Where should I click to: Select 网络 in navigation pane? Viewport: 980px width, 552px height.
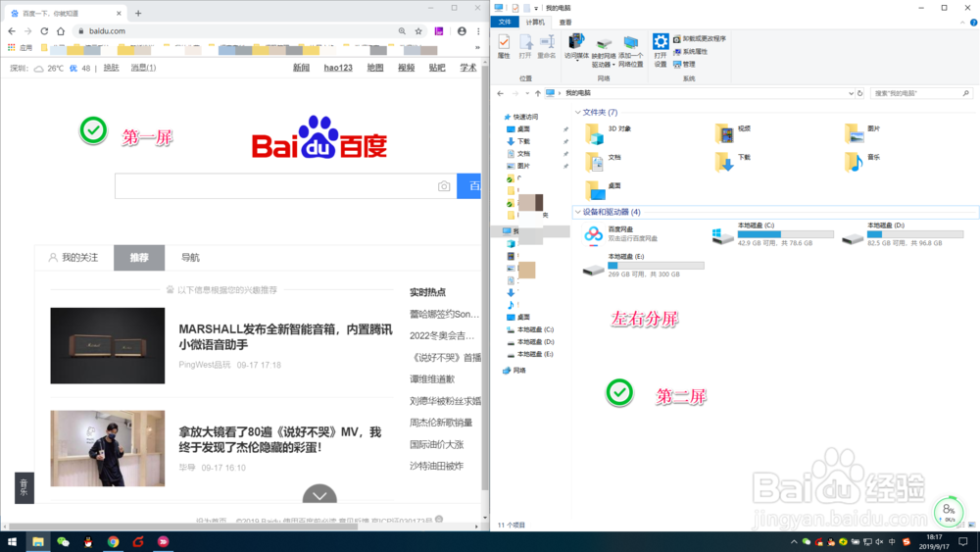(515, 371)
